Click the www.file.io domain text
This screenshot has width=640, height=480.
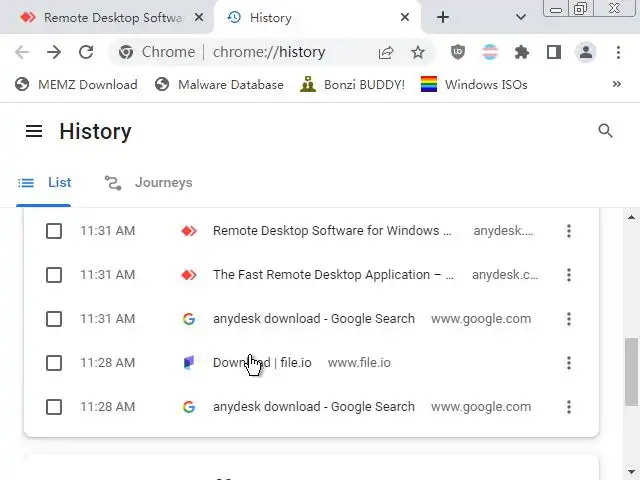(359, 362)
